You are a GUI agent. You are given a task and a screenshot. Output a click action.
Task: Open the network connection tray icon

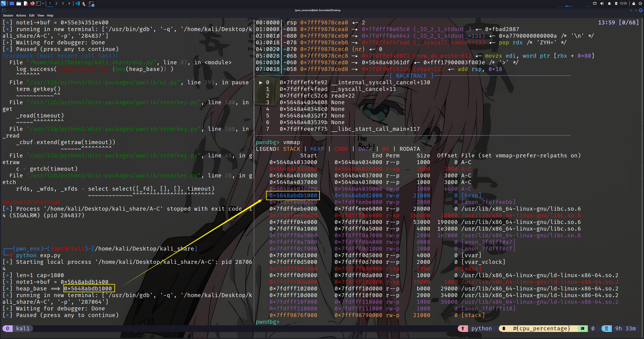click(595, 3)
